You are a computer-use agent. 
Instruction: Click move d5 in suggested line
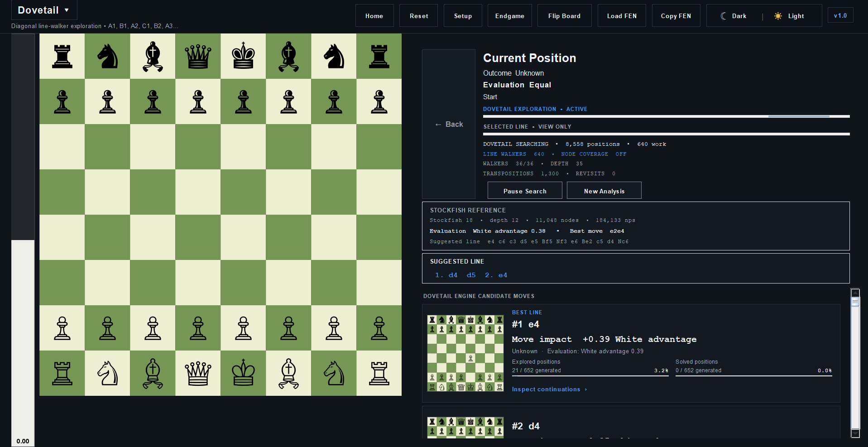tap(471, 275)
